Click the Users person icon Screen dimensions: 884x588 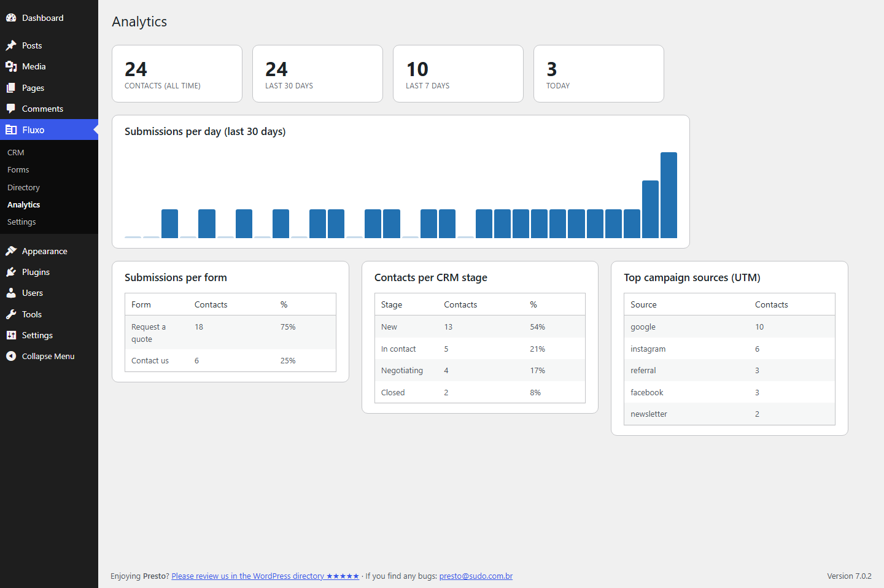[11, 293]
